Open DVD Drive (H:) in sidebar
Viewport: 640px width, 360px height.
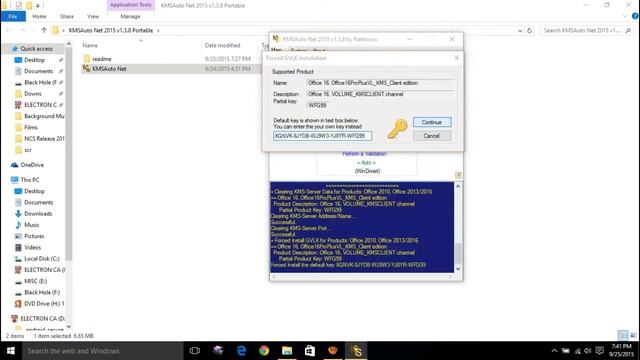[44, 304]
